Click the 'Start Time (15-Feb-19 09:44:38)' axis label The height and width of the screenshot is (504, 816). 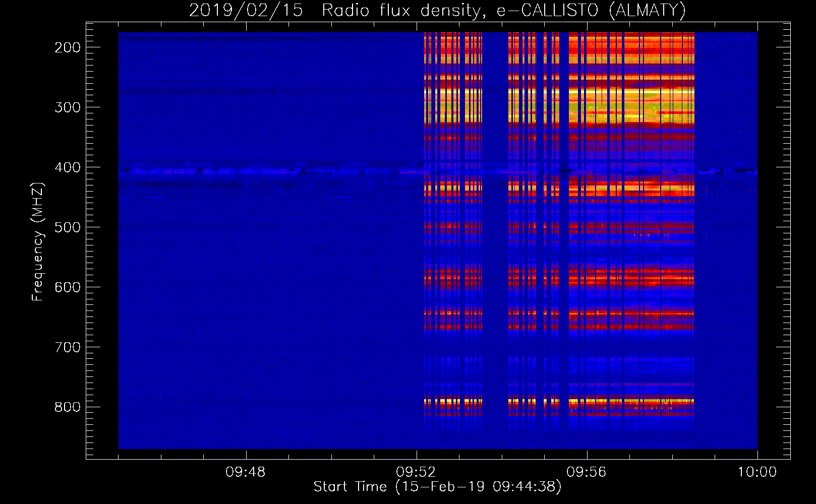437,487
